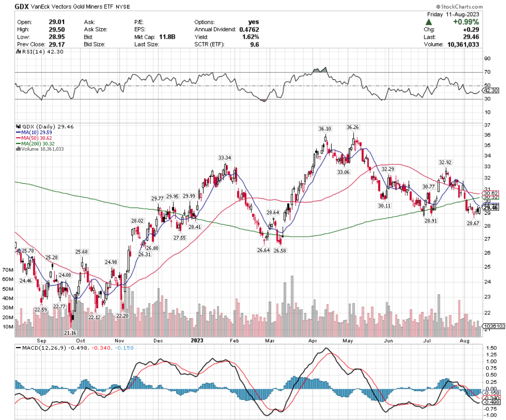Screen dimensions: 506x420
Task: Click the volume bars icon in the legend
Action: (x=18, y=149)
